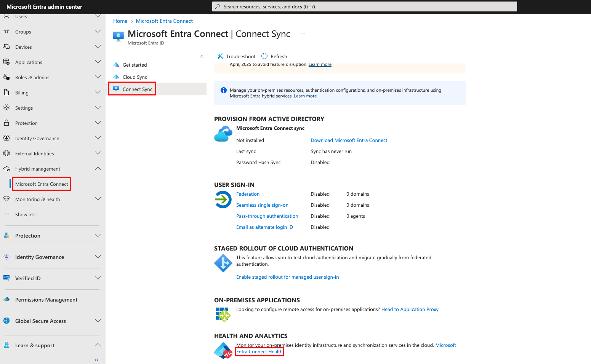
Task: Click Head to Application Proxy link
Action: 410,309
